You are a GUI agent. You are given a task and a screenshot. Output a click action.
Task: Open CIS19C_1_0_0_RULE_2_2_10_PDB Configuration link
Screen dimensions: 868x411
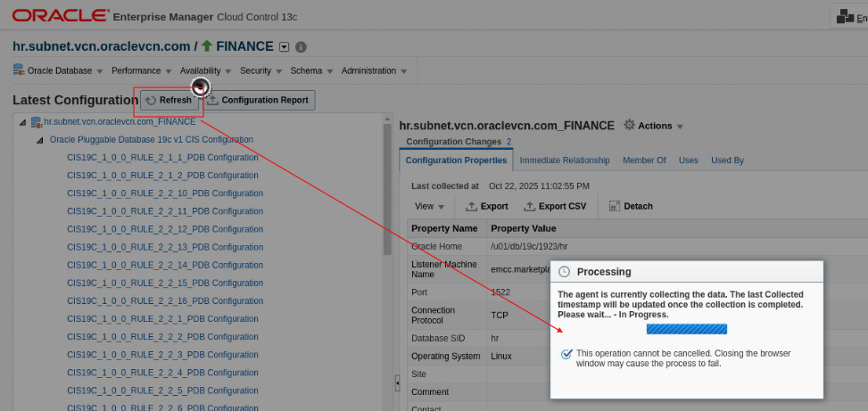165,193
